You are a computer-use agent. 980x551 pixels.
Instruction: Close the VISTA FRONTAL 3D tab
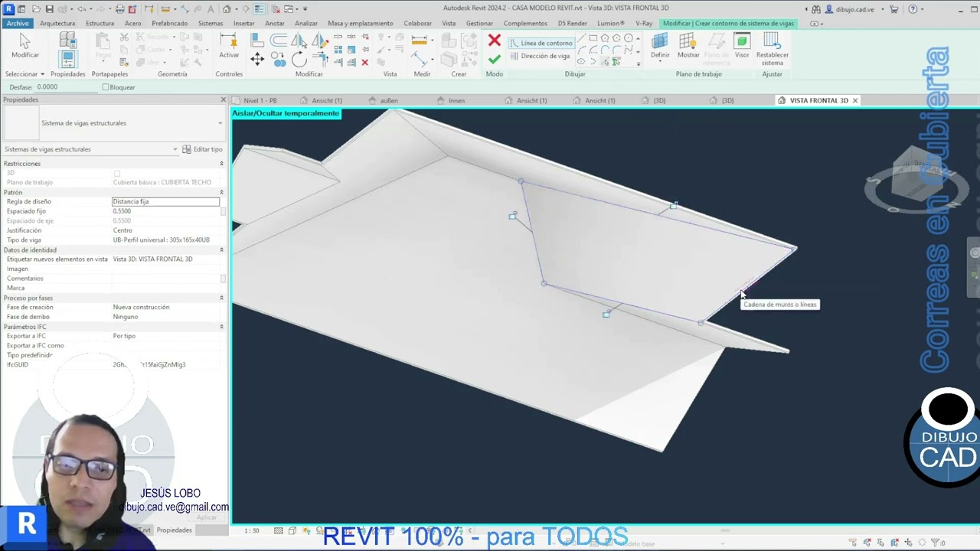(x=855, y=100)
